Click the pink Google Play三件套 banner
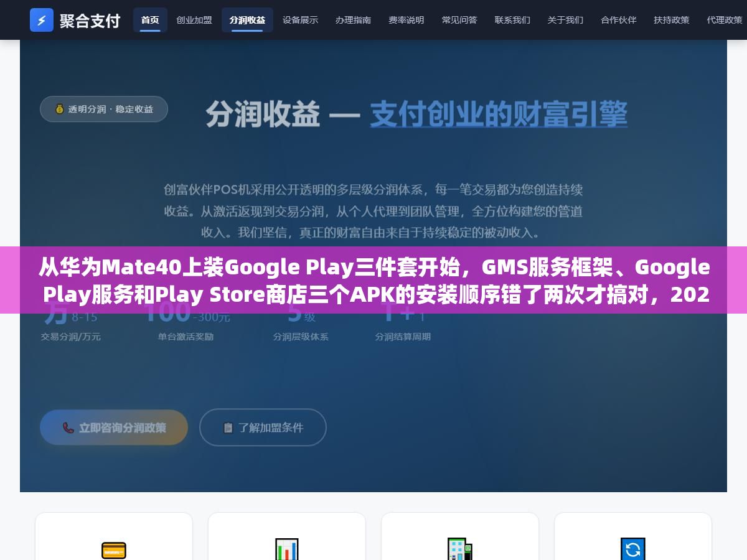Screen dimensions: 747x560 click(x=374, y=280)
